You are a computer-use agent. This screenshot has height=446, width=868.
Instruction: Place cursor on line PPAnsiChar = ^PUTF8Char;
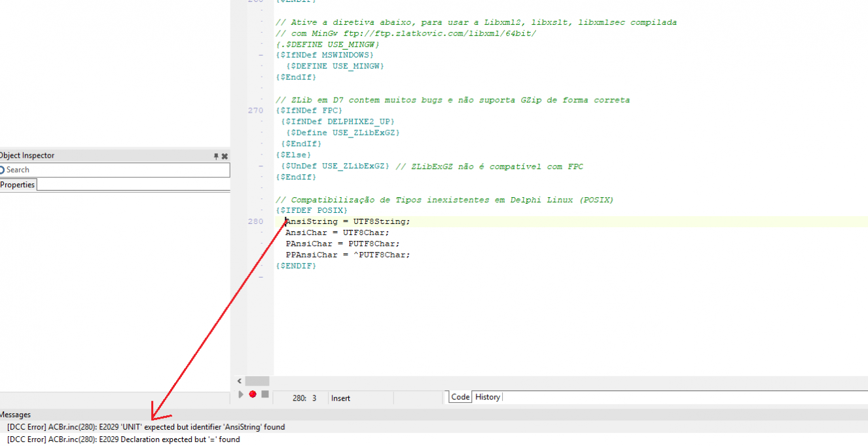coord(348,255)
